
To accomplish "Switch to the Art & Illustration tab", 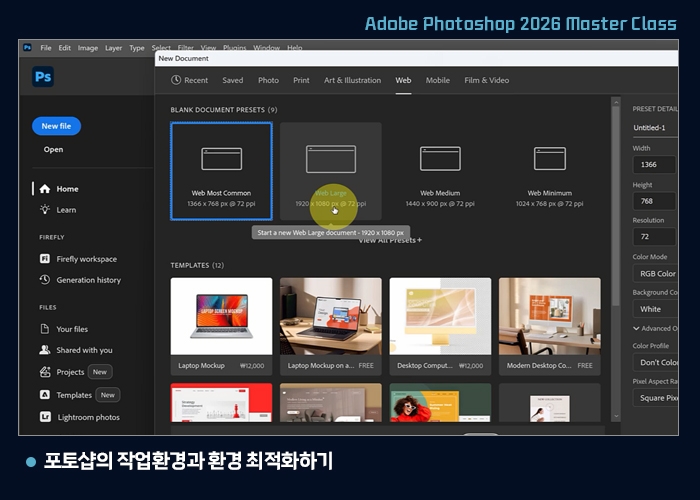I will (x=353, y=80).
